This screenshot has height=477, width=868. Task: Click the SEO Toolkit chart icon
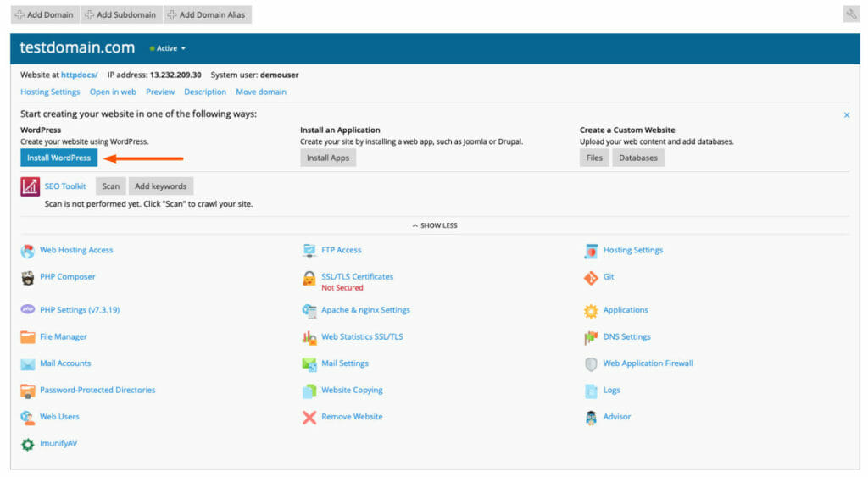point(30,186)
